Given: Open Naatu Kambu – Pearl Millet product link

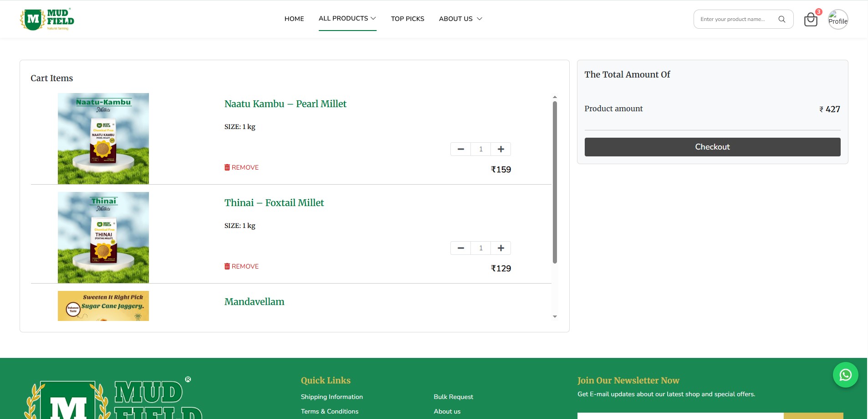Looking at the screenshot, I should point(286,104).
